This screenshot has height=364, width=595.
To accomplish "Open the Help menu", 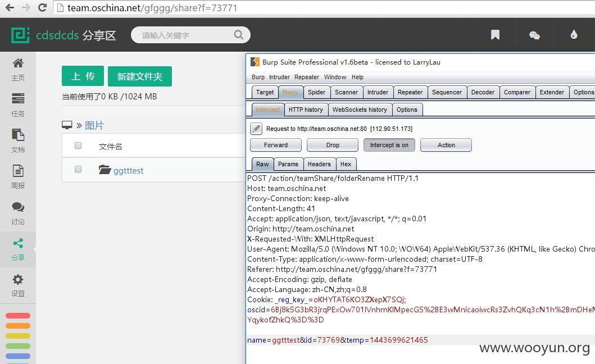I will [357, 77].
